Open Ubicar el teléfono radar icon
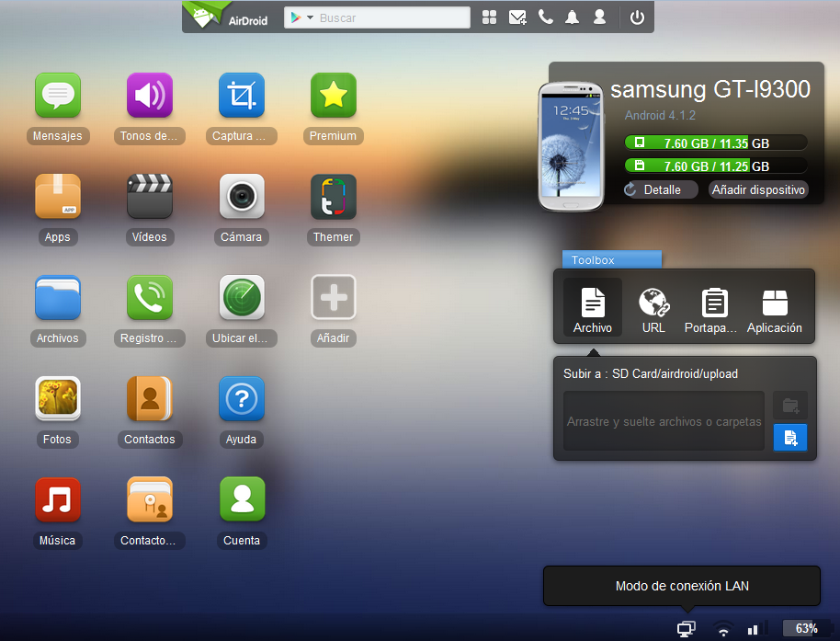840x641 pixels. click(x=242, y=297)
